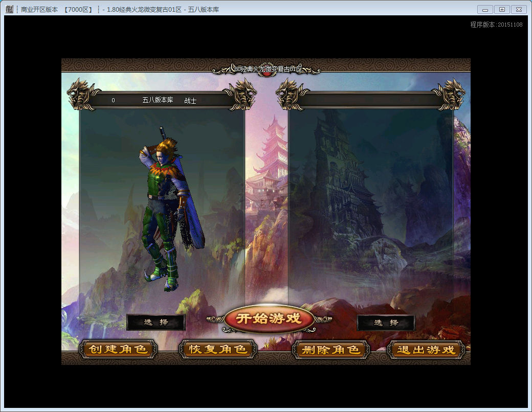The image size is (532, 412).
Task: Click 选择 below the warrior character
Action: coord(156,322)
